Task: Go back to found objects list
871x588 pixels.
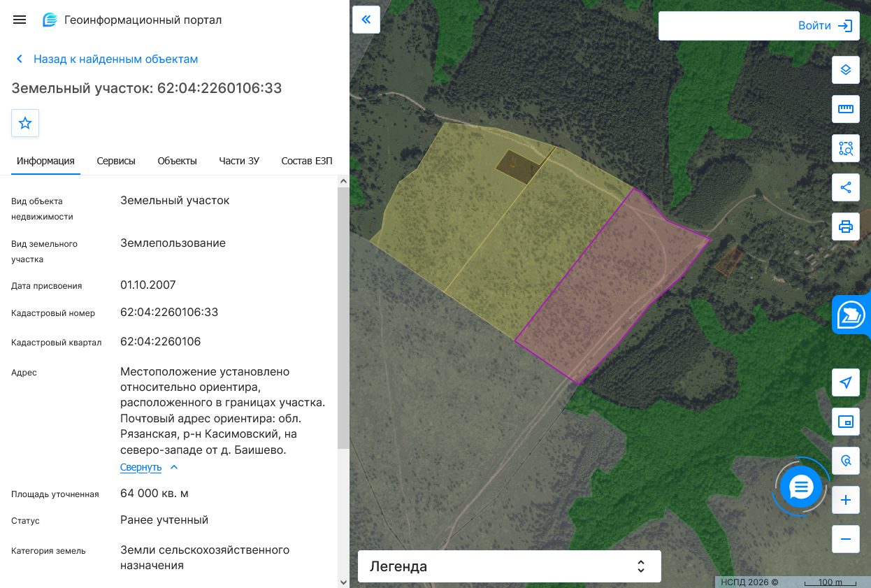Action: [107, 59]
